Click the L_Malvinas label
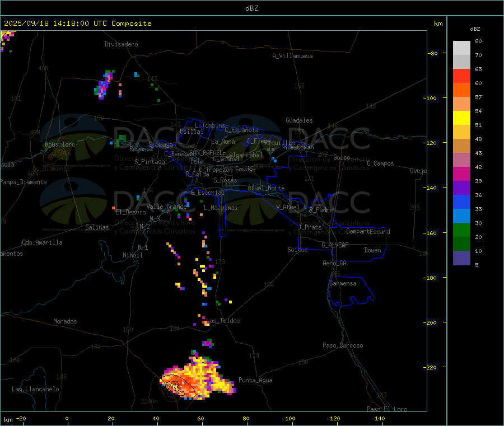Viewport: 504px width, 426px height. [221, 208]
